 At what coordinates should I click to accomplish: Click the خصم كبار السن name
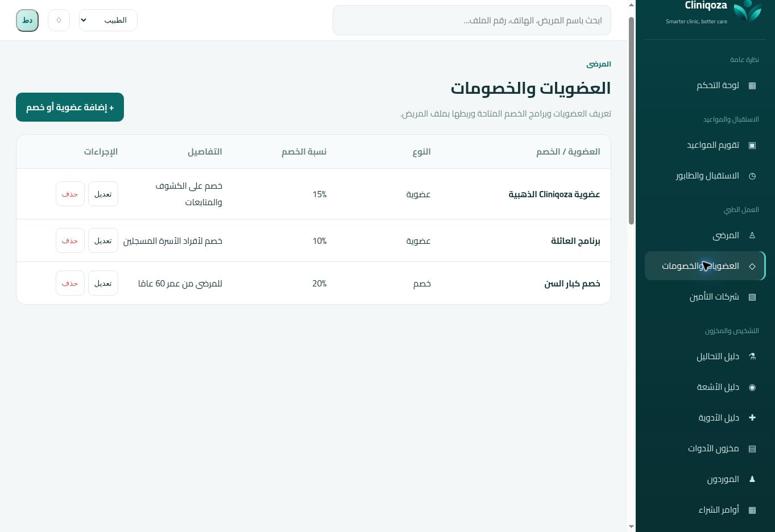tap(572, 284)
